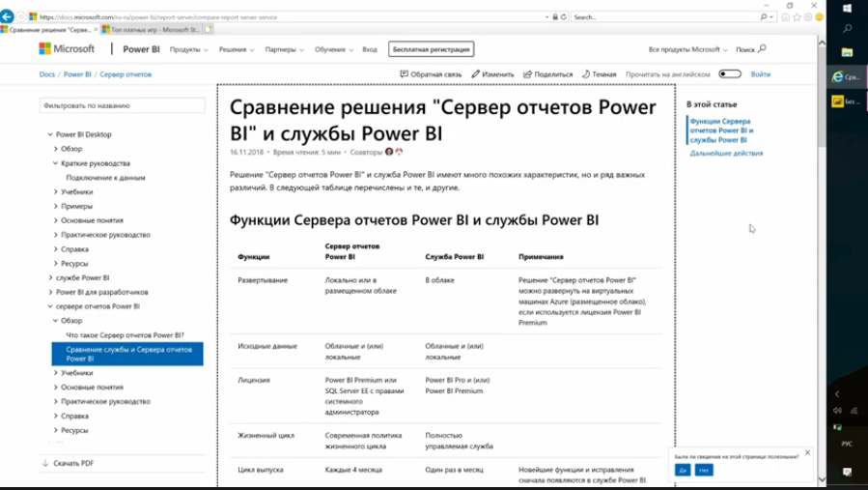Open the Power BI breadcrumb link
The image size is (868, 490).
point(77,74)
